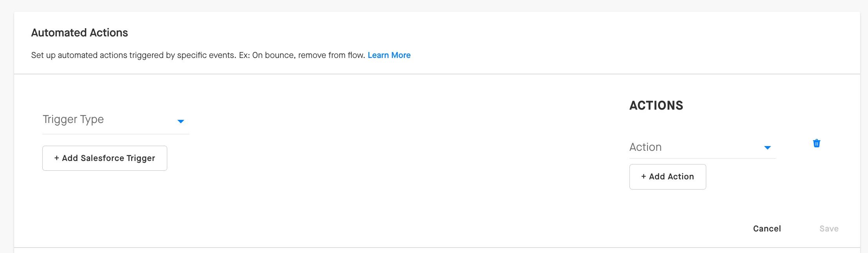Open the Trigger Type dropdown

coord(116,119)
